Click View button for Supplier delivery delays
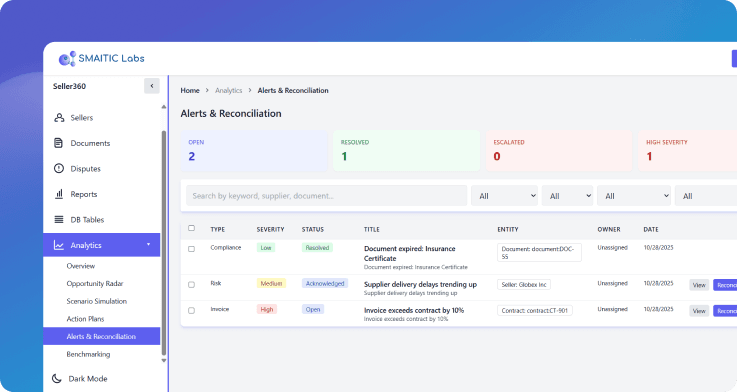Screen dimensions: 737x392 pyautogui.click(x=699, y=285)
